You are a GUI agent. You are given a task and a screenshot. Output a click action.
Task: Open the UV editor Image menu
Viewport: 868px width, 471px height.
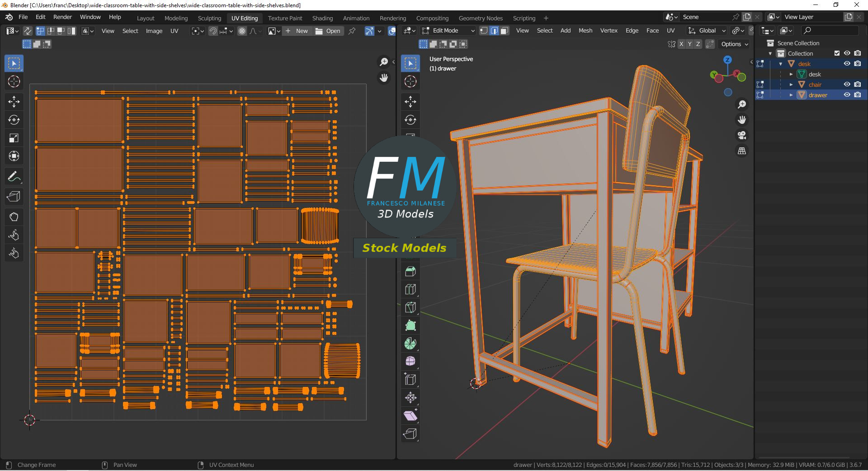[x=154, y=31]
